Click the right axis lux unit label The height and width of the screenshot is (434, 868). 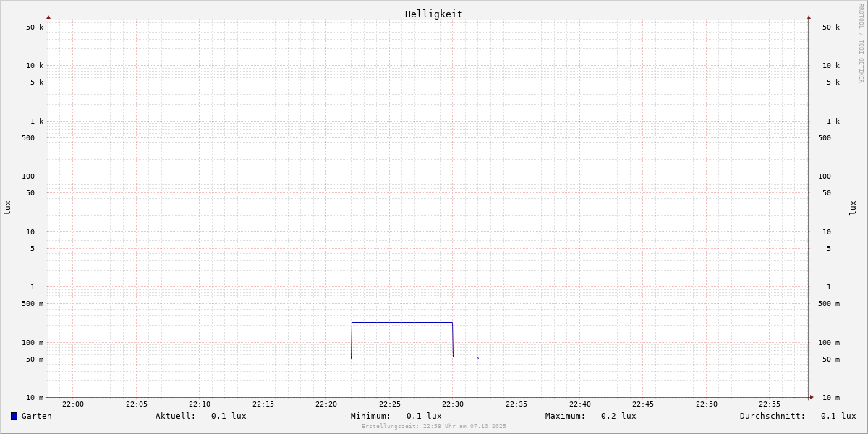tap(853, 208)
